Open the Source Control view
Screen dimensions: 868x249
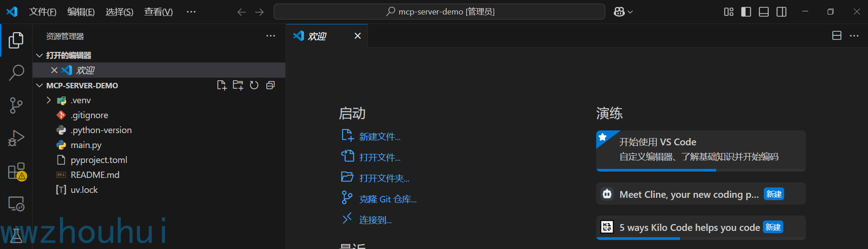pos(16,105)
